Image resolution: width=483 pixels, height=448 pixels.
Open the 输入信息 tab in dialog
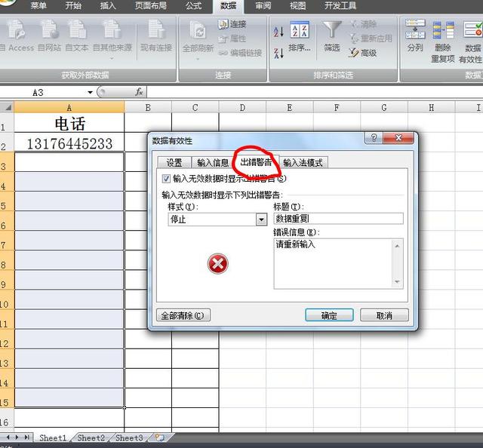pyautogui.click(x=213, y=163)
